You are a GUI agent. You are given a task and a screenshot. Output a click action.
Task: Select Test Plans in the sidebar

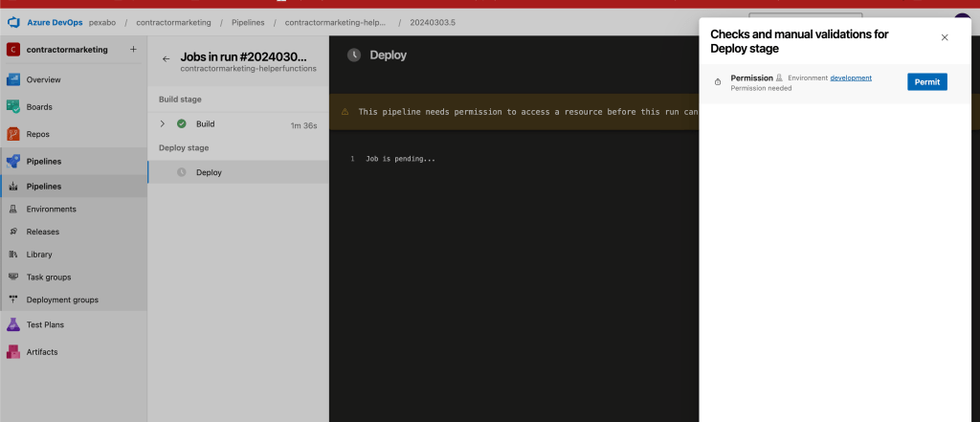(x=45, y=324)
